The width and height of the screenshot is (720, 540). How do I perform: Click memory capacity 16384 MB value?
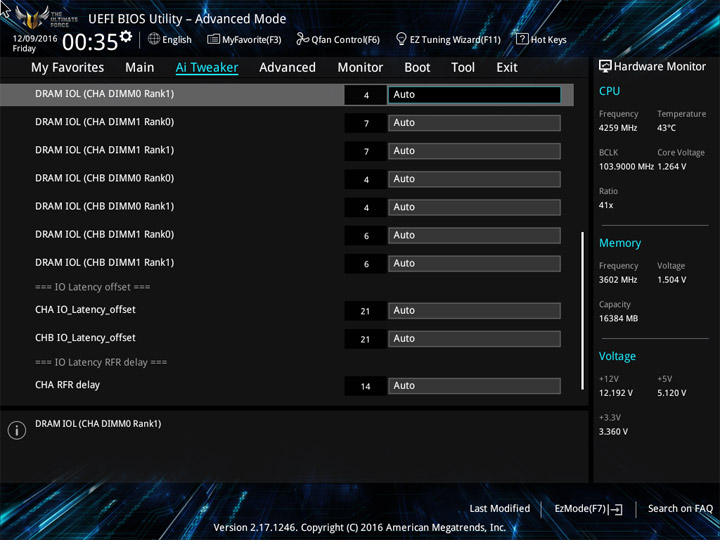(618, 318)
